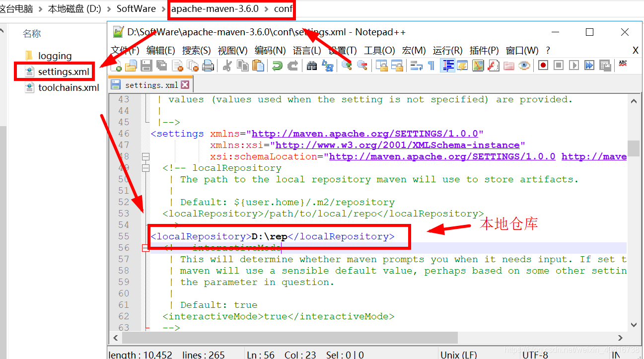Toggle Show all characters pilcrow icon
Viewport: 644px width, 359px height.
tap(431, 66)
